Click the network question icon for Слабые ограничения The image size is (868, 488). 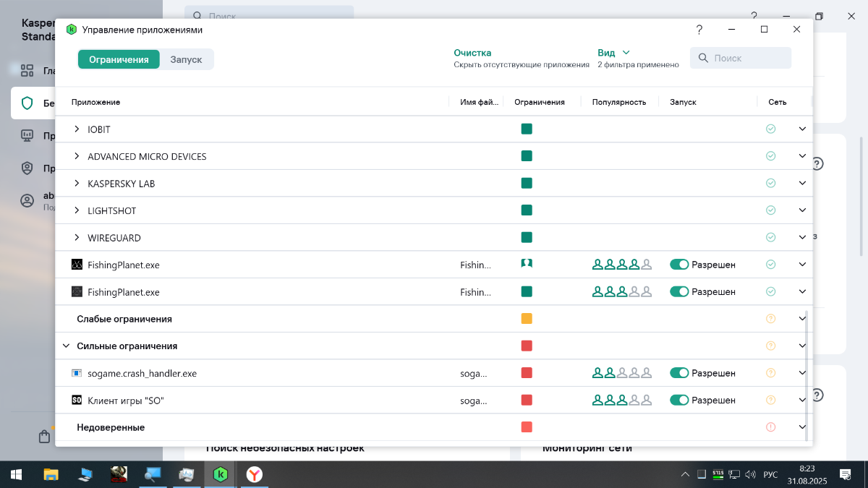pyautogui.click(x=770, y=319)
